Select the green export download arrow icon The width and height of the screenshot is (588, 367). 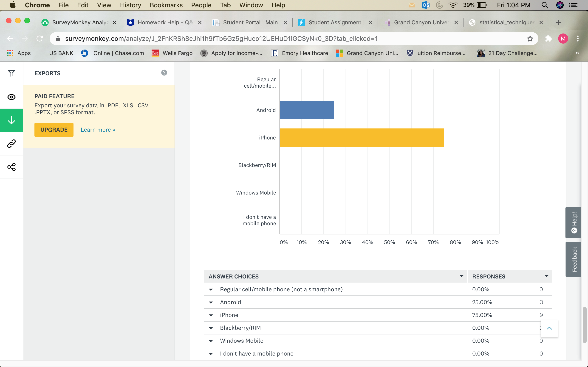click(x=11, y=120)
